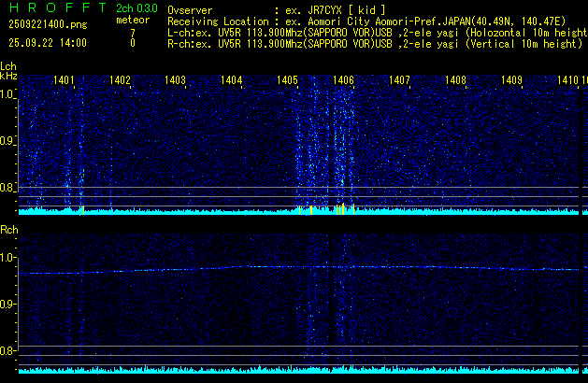Click the 1405 time marker

coord(288,80)
